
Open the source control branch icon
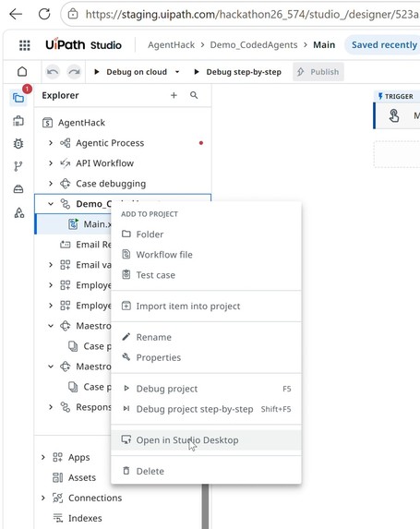point(18,166)
